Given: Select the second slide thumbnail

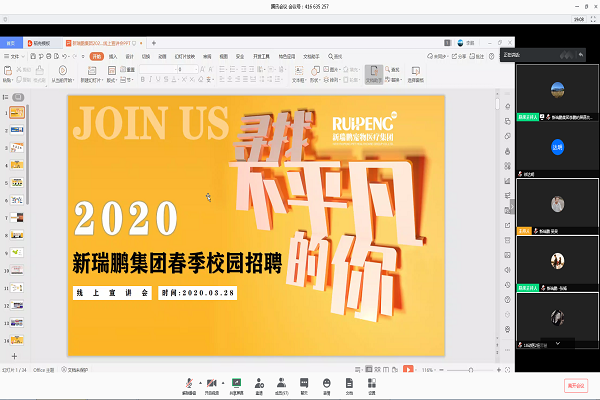Looking at the screenshot, I should pyautogui.click(x=18, y=130).
